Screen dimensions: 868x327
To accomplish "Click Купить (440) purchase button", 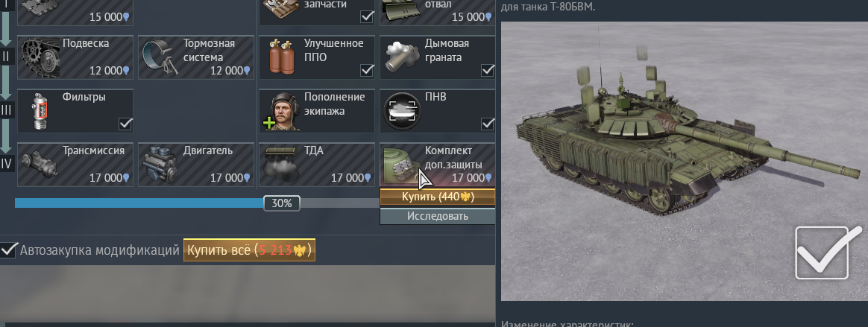I will pyautogui.click(x=437, y=197).
